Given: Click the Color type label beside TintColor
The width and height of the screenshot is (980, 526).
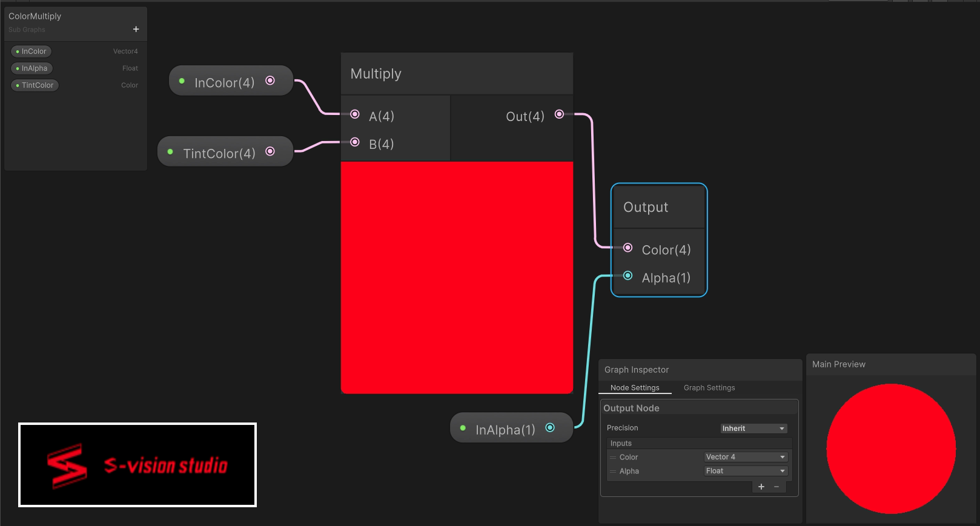Looking at the screenshot, I should point(130,85).
